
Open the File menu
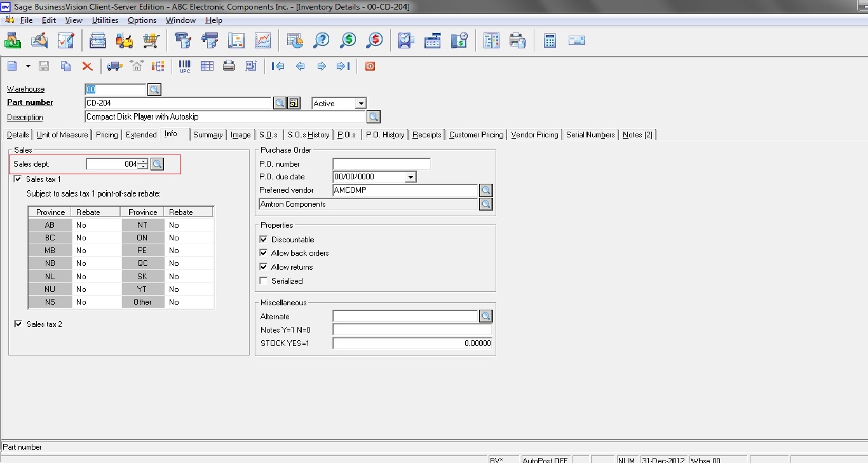tap(26, 20)
